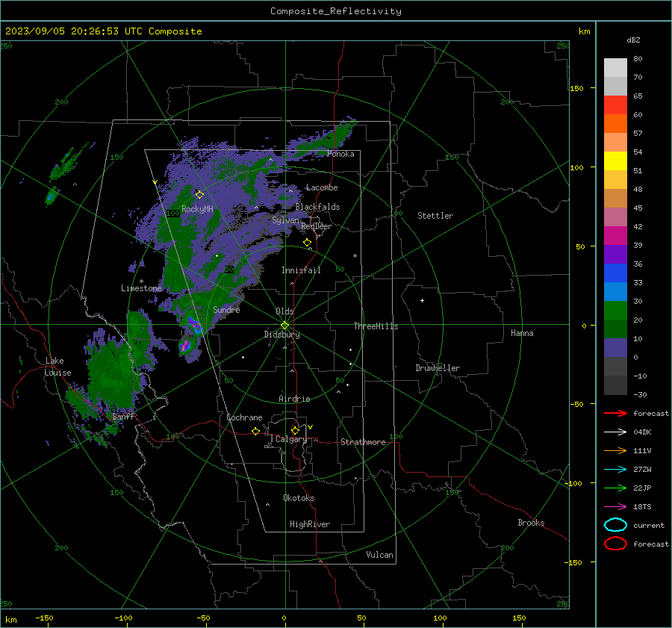
Task: Click the HighRiver city label
Action: point(310,524)
